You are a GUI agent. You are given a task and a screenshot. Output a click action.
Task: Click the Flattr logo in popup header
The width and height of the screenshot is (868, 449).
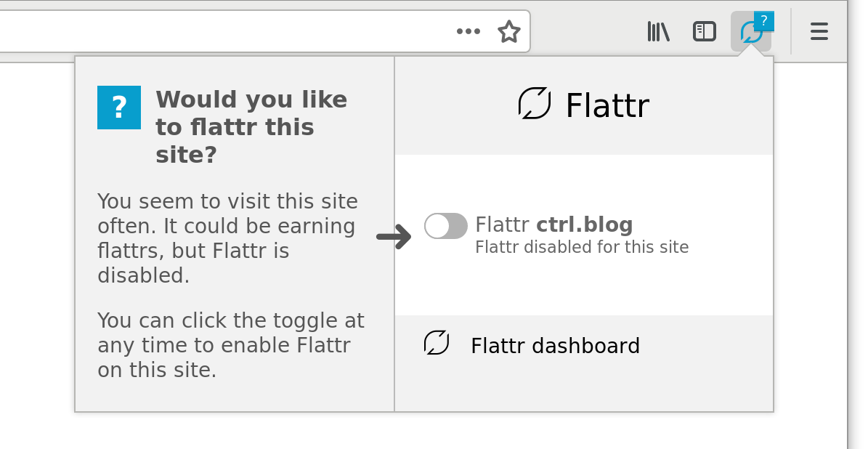pos(534,103)
